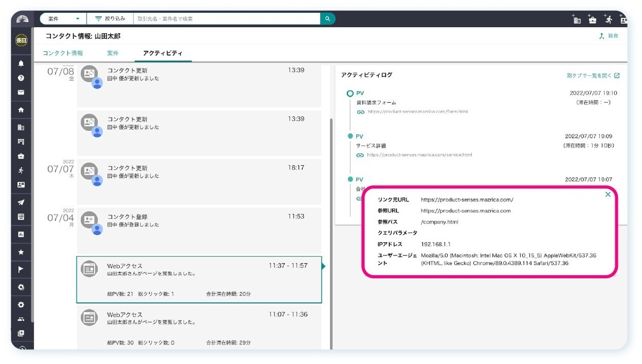This screenshot has height=364, width=642.
Task: Open the 案件 search type dropdown
Action: (63, 19)
